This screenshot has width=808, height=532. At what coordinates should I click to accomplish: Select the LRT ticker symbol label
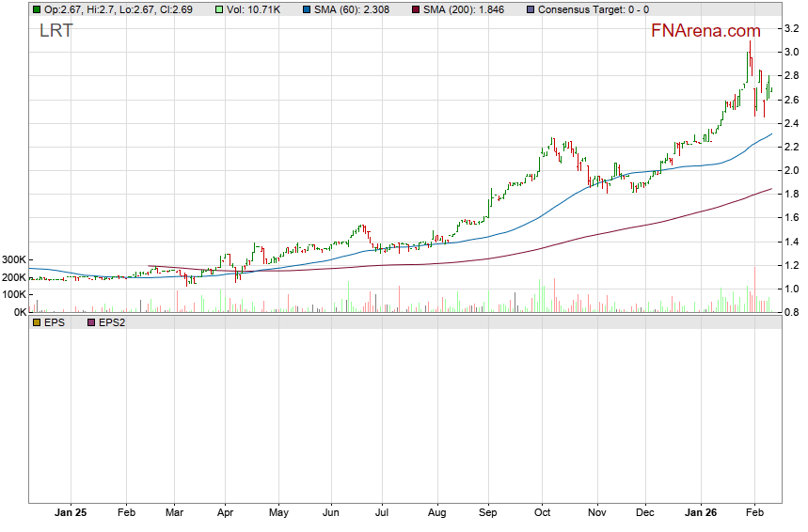(56, 30)
